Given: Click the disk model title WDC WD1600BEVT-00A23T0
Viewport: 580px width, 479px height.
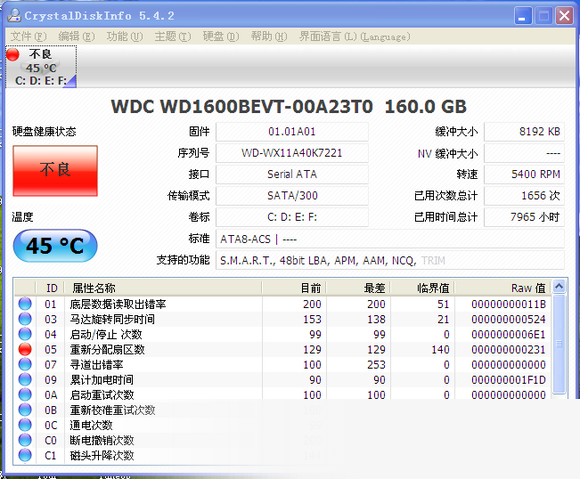Looking at the screenshot, I should [x=242, y=107].
